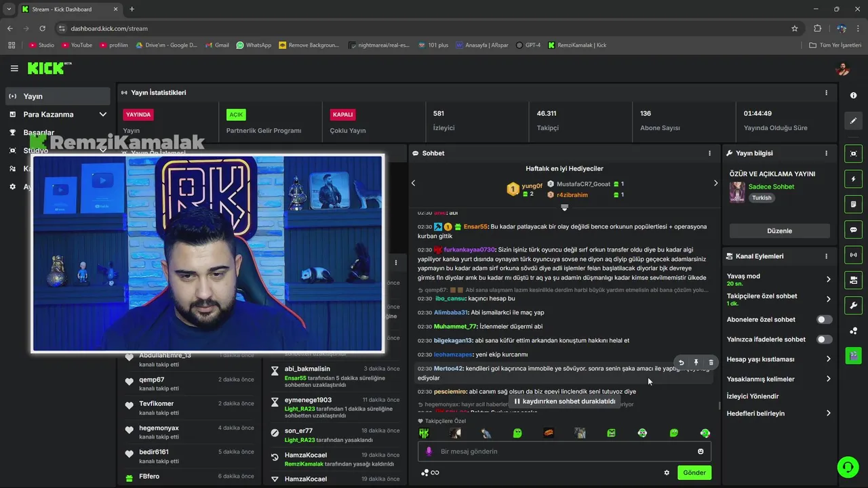Open GPT-4 bookmark

(x=528, y=45)
